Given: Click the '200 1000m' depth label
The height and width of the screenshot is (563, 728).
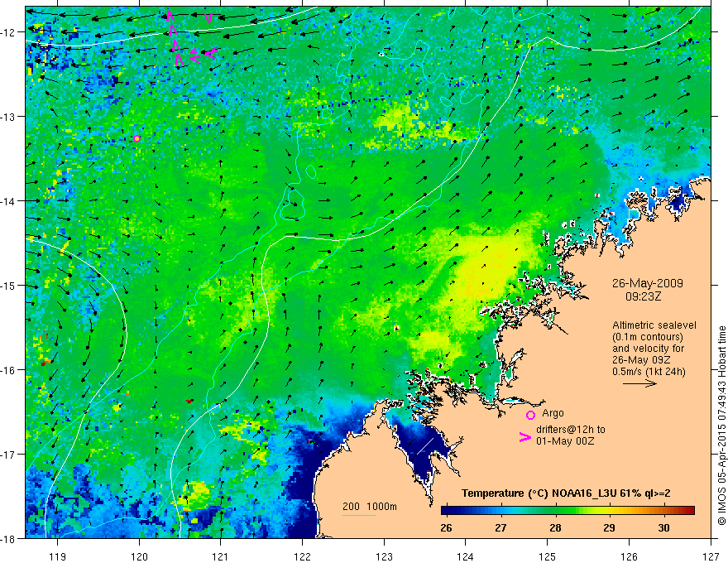Looking at the screenshot, I should (370, 507).
